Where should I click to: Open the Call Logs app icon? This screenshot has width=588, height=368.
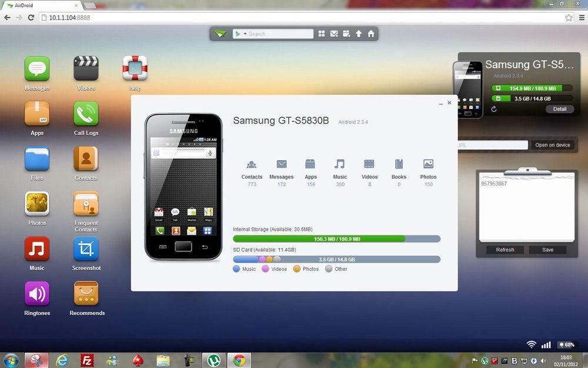coord(86,114)
